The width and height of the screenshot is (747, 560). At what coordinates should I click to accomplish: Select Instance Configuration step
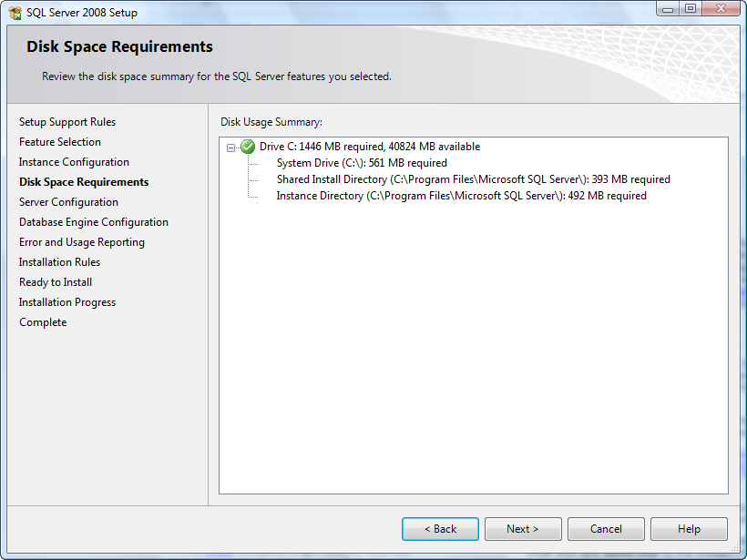coord(74,162)
